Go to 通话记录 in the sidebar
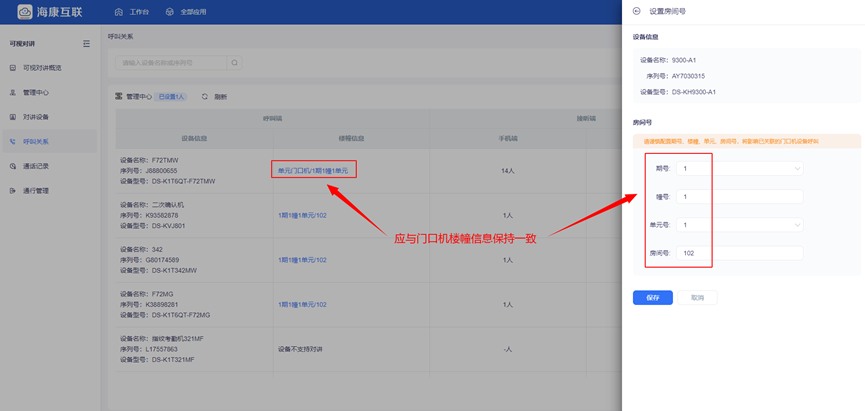Viewport: 865px width, 411px height. tap(36, 166)
